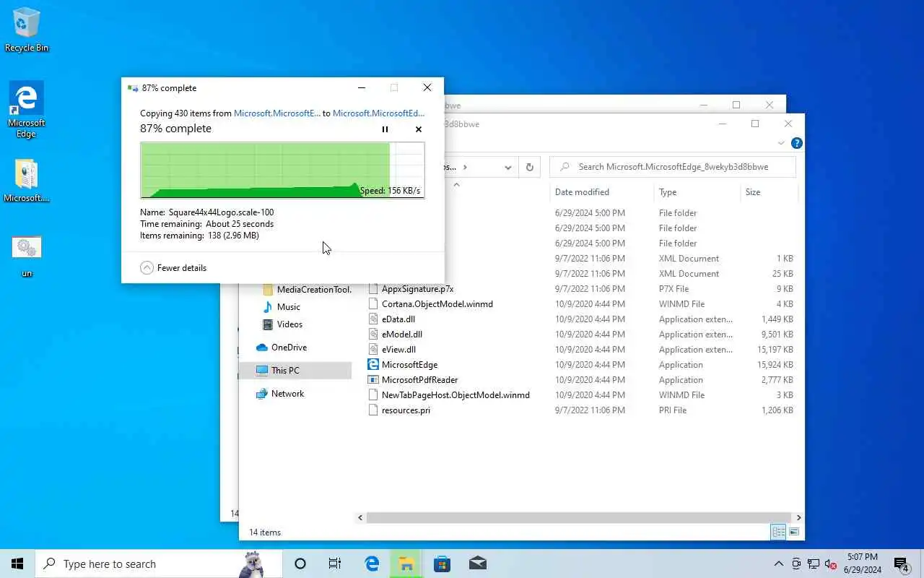Click the MicrosoftPdfReader file icon

click(373, 380)
